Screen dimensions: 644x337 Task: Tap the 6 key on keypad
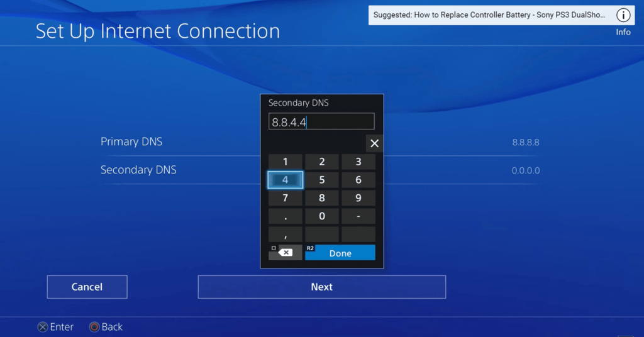click(358, 180)
